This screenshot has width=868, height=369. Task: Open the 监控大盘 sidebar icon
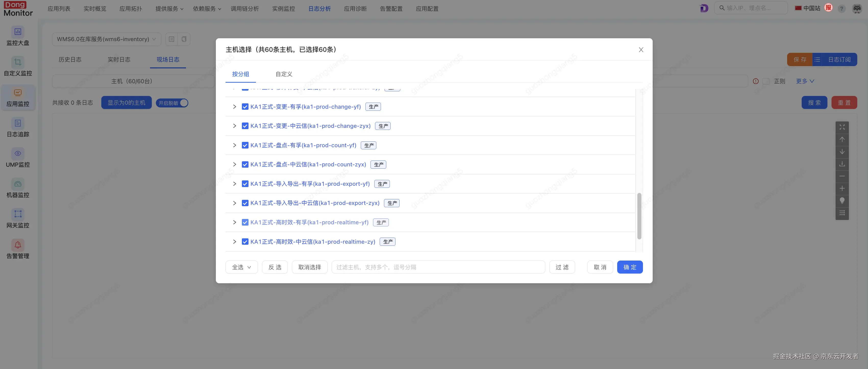18,32
